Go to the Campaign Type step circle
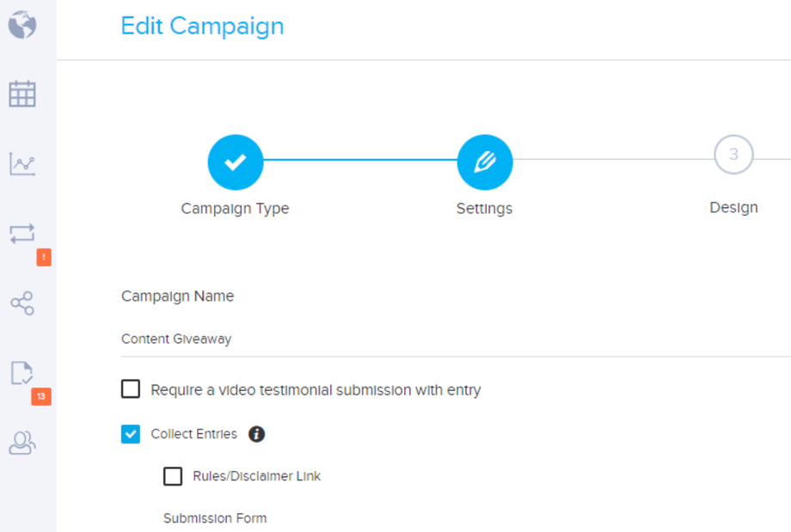 (x=235, y=162)
